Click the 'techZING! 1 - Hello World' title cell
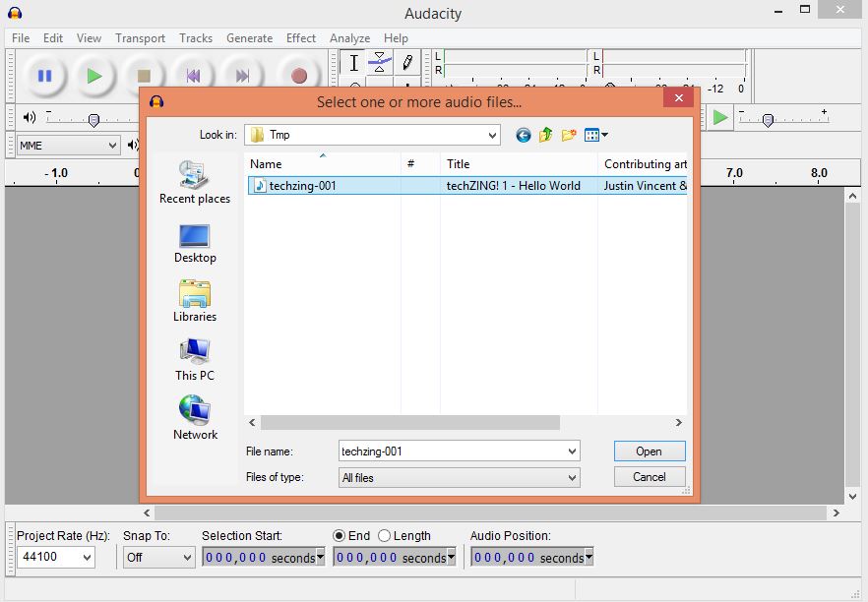The height and width of the screenshot is (602, 868). click(x=513, y=186)
